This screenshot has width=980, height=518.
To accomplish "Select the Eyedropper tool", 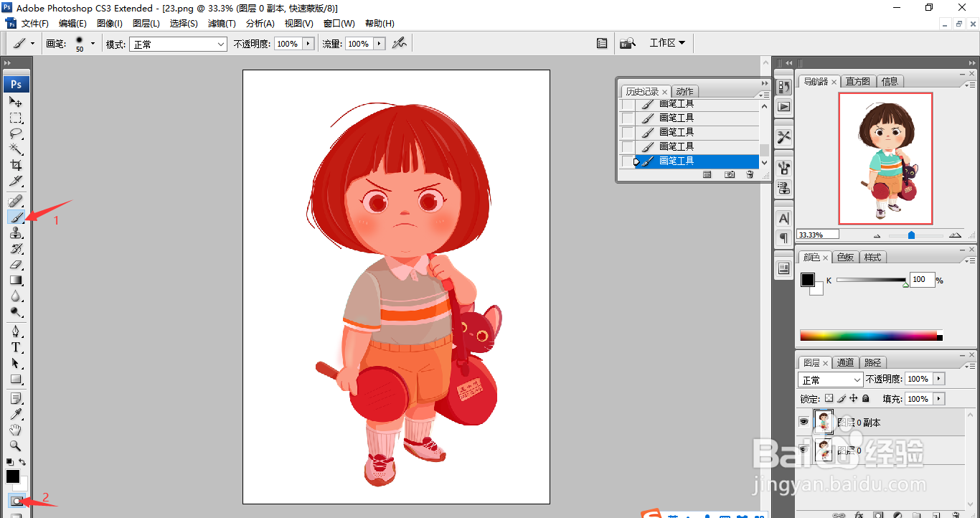I will click(16, 414).
